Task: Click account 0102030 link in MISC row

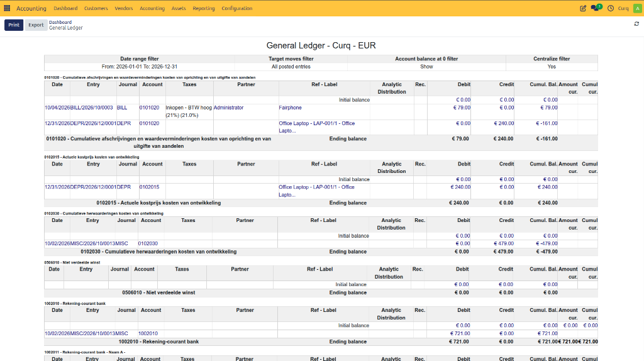Action: [148, 243]
